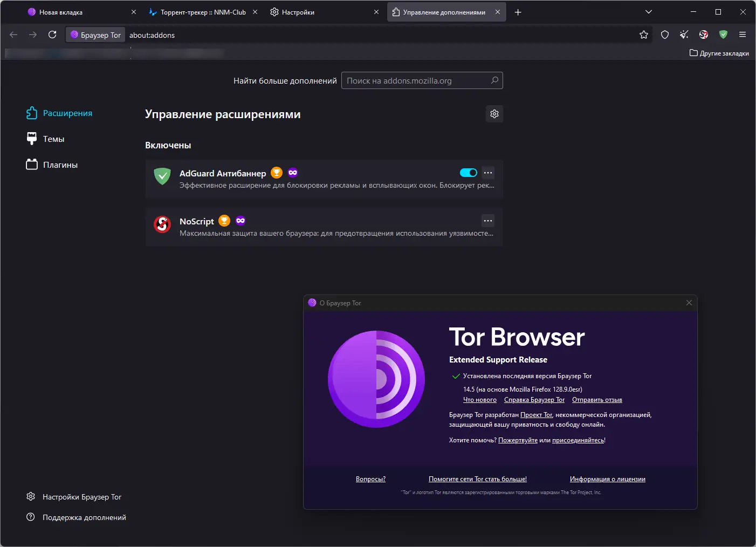
Task: Click NoScript recommended trophy badge
Action: coord(224,221)
